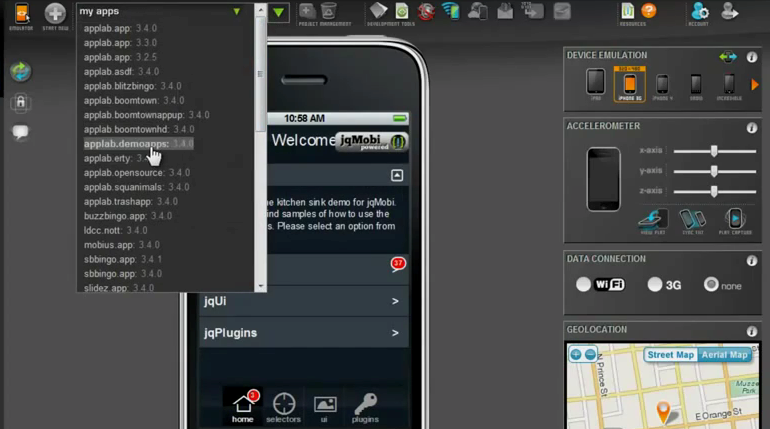The image size is (770, 429).
Task: Open the ui tab in emulated app
Action: [x=325, y=407]
